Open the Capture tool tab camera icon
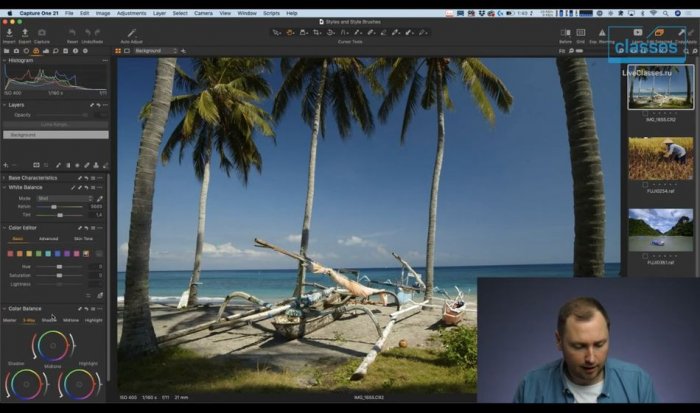The width and height of the screenshot is (700, 413). coord(17,51)
